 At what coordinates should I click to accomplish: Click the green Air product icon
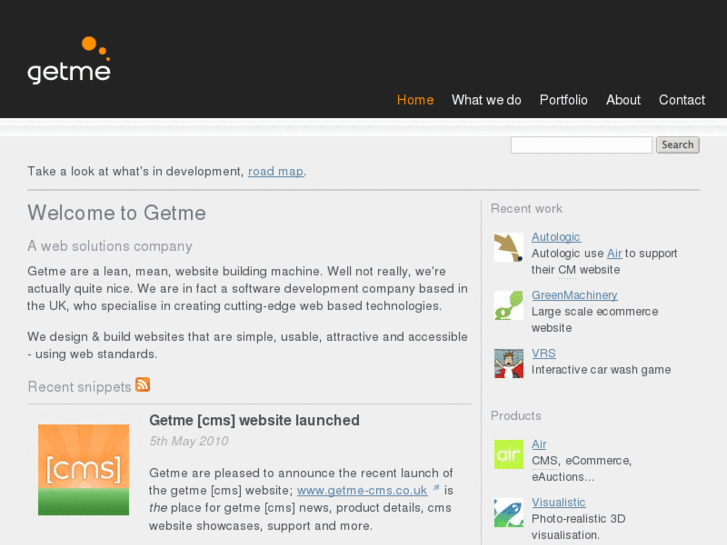509,454
